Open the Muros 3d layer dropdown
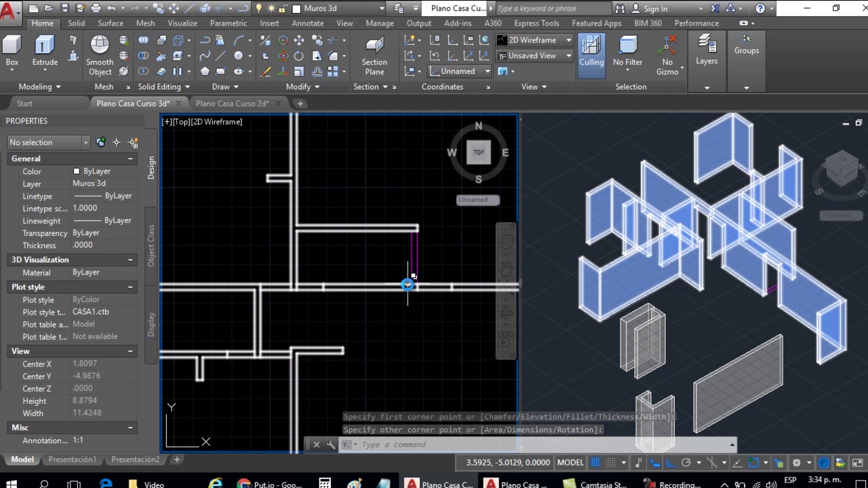The height and width of the screenshot is (488, 868). [338, 9]
